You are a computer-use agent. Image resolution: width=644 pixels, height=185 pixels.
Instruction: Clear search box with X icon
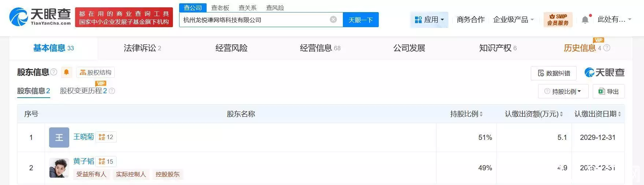coord(333,19)
